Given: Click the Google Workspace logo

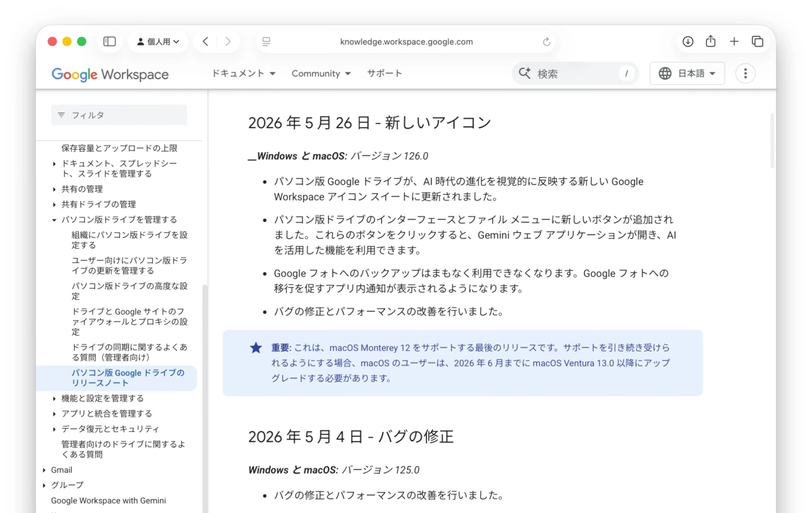Looking at the screenshot, I should [110, 74].
